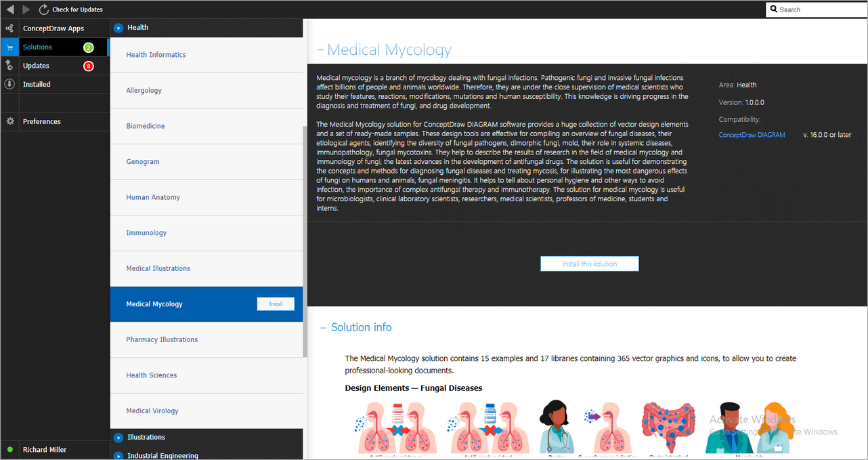
Task: Expand the Illustrations category
Action: tap(118, 438)
